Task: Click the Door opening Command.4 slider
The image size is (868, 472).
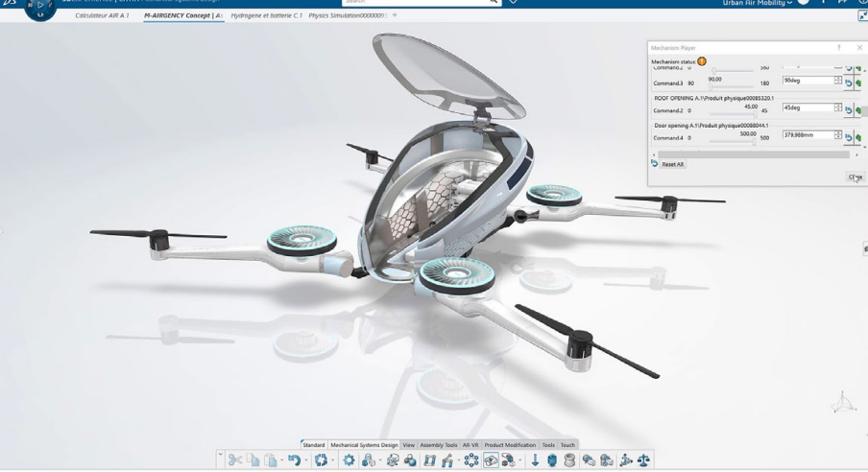Action: pyautogui.click(x=732, y=142)
